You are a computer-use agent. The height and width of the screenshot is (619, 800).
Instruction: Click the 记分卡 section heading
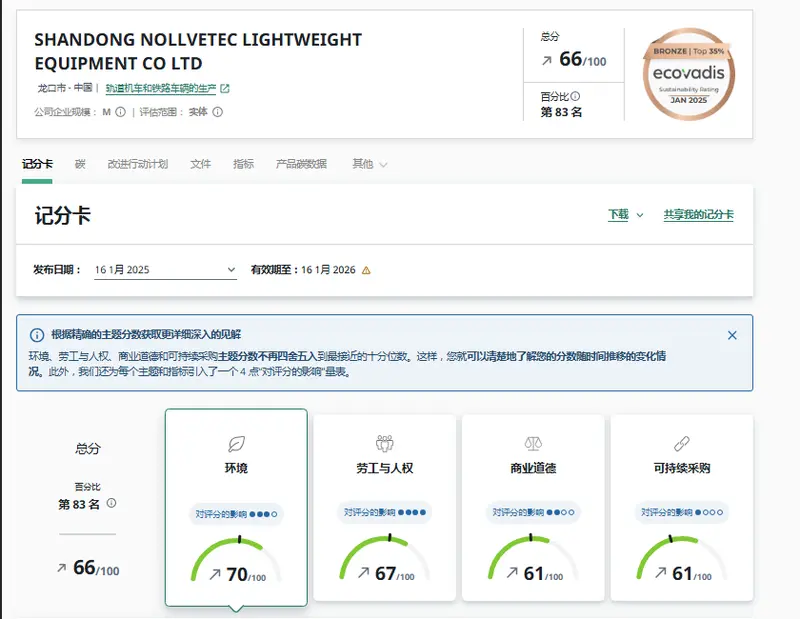pyautogui.click(x=63, y=215)
